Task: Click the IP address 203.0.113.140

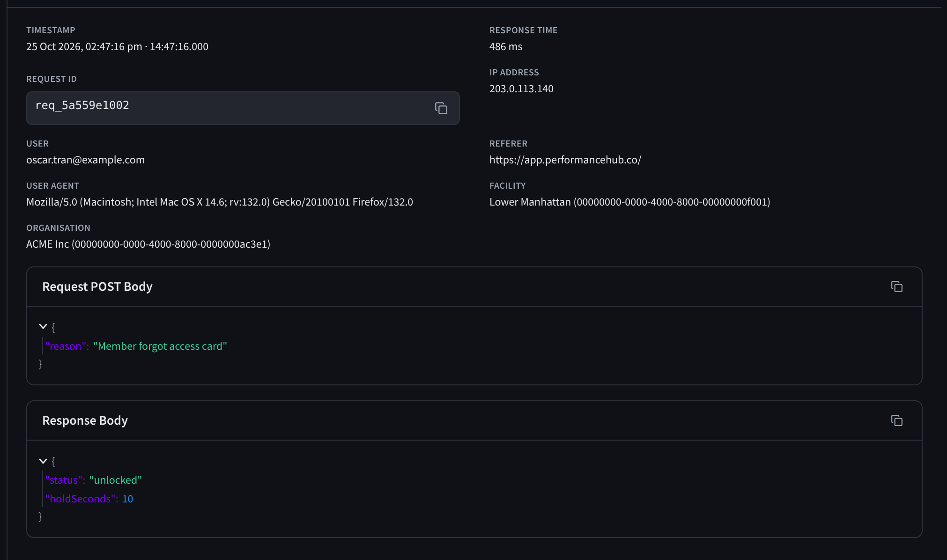Action: pyautogui.click(x=521, y=88)
